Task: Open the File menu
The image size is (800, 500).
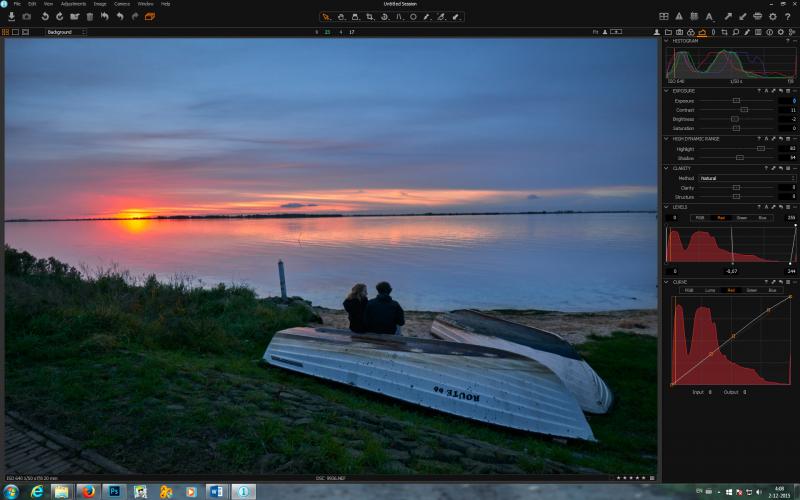Action: (17, 4)
